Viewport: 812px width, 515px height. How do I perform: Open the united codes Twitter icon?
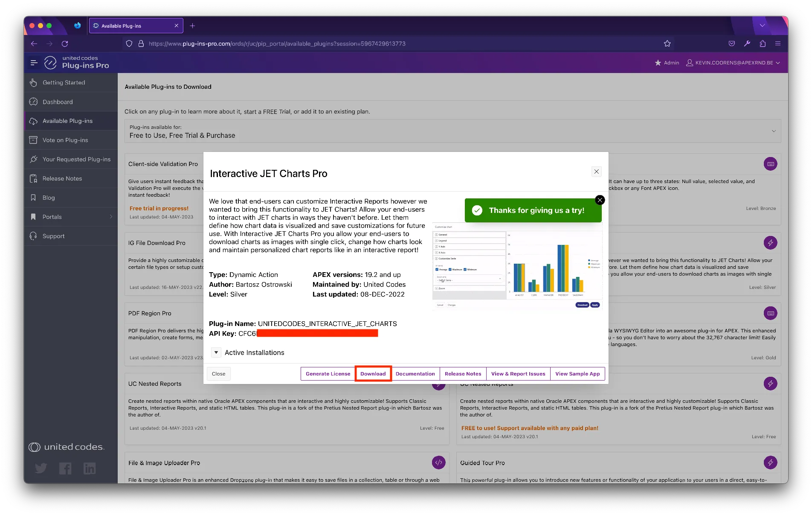click(41, 468)
